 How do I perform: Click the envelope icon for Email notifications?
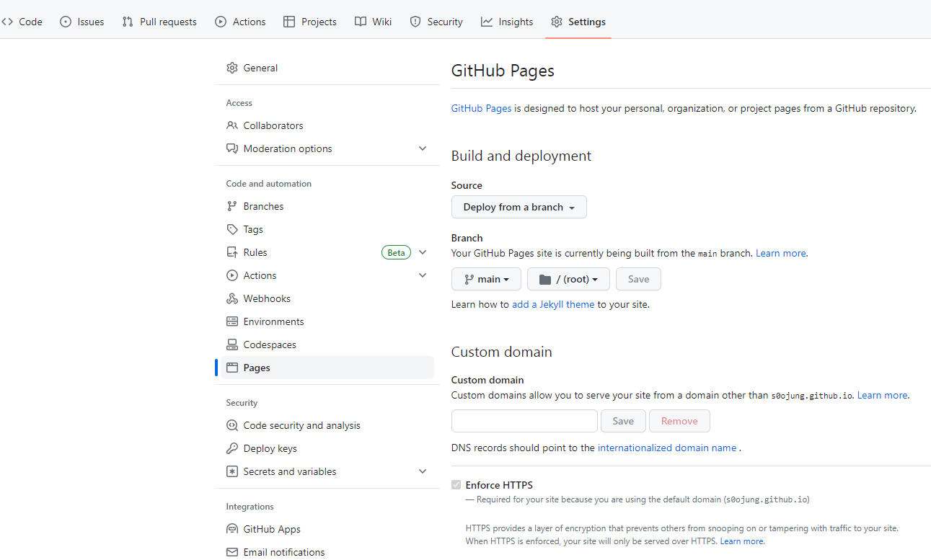point(232,552)
